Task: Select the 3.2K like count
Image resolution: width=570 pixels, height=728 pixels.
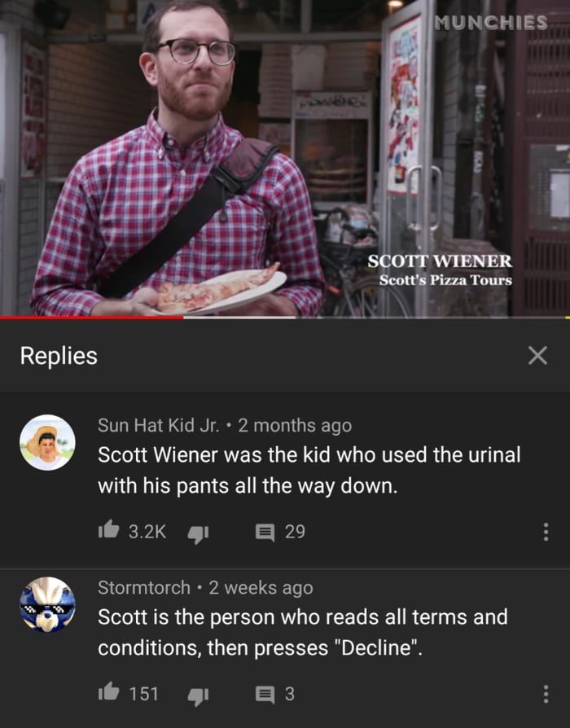Action: click(x=147, y=532)
